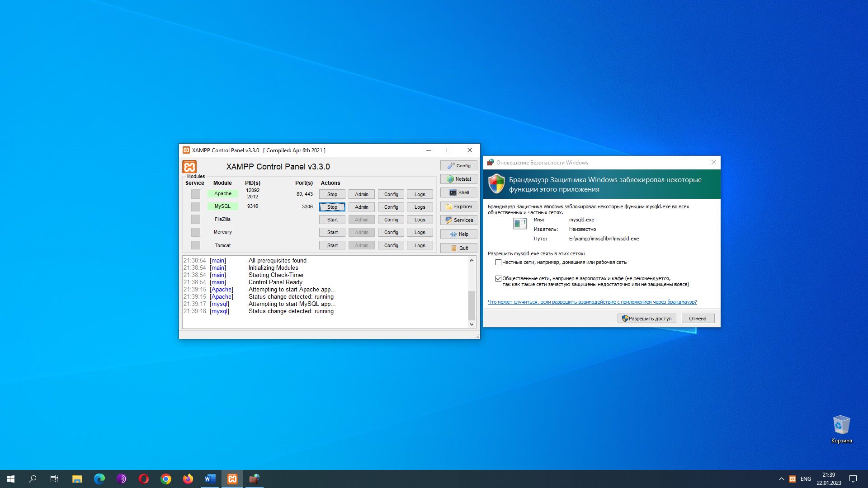Viewport: 868px width, 488px height.
Task: Open Apache Config menu
Action: [x=391, y=194]
